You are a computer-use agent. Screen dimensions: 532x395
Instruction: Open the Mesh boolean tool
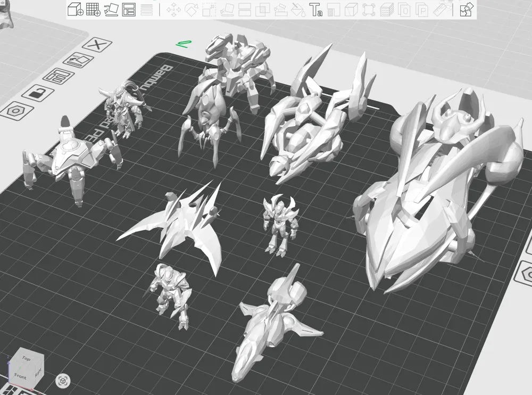(262, 10)
